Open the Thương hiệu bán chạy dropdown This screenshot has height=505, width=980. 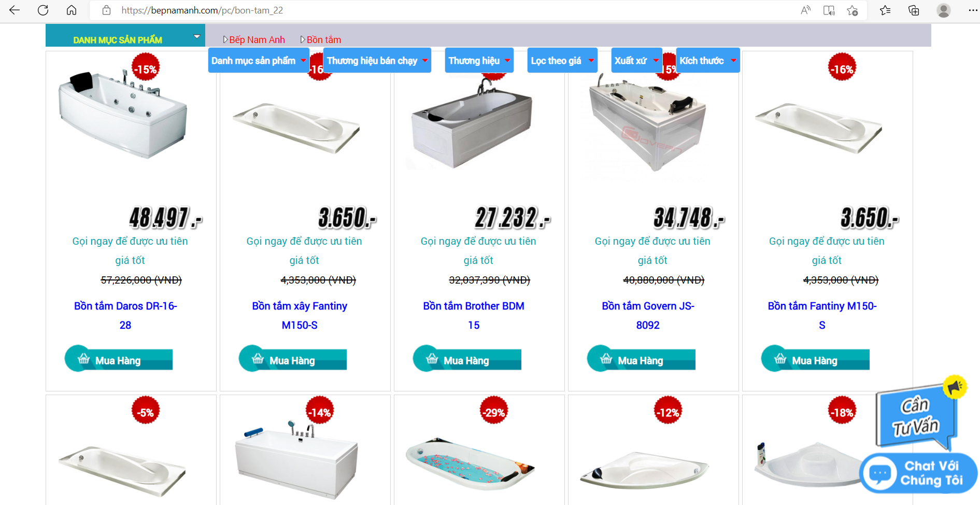pos(377,61)
